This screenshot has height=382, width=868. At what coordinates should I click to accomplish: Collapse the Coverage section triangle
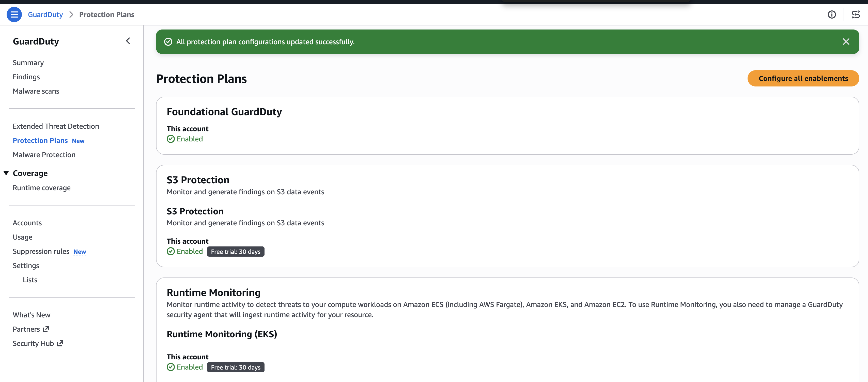[6, 173]
